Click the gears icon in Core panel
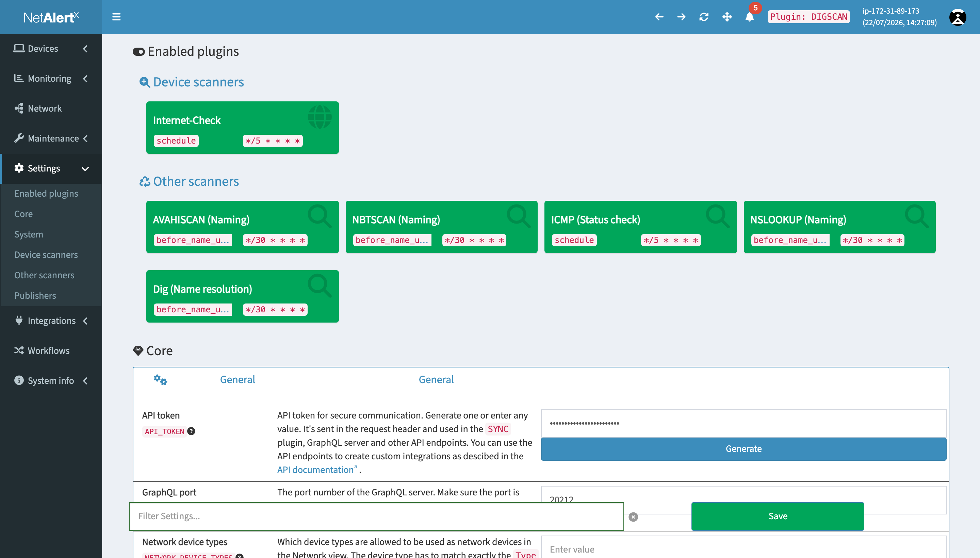 pyautogui.click(x=160, y=380)
